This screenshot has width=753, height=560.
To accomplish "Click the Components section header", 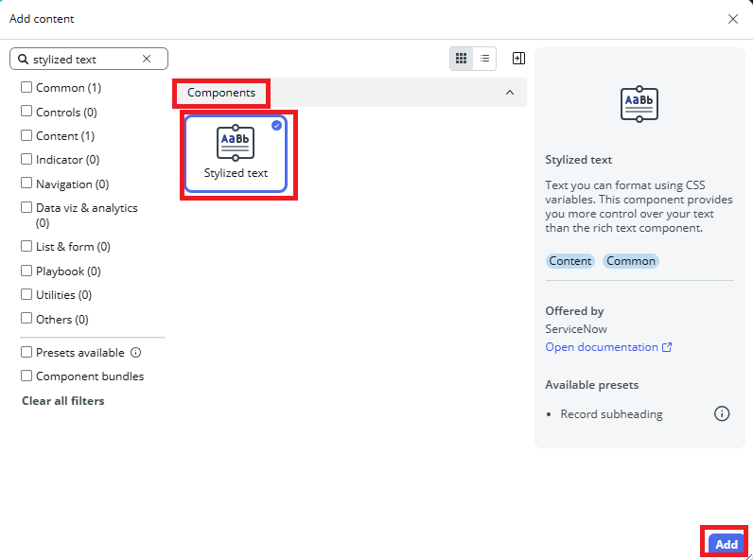I will pos(221,93).
